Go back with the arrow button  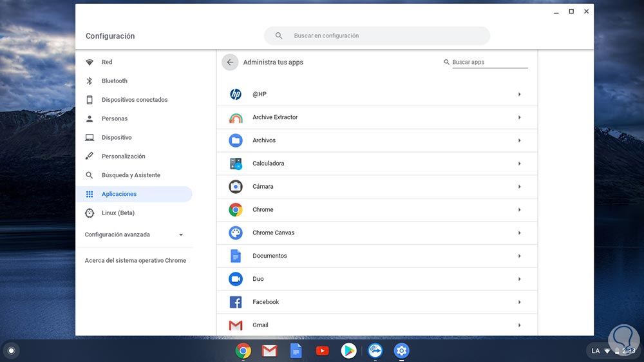pos(230,62)
